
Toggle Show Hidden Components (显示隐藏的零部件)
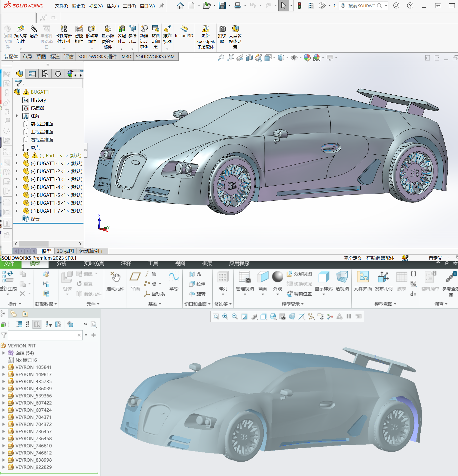point(108,37)
